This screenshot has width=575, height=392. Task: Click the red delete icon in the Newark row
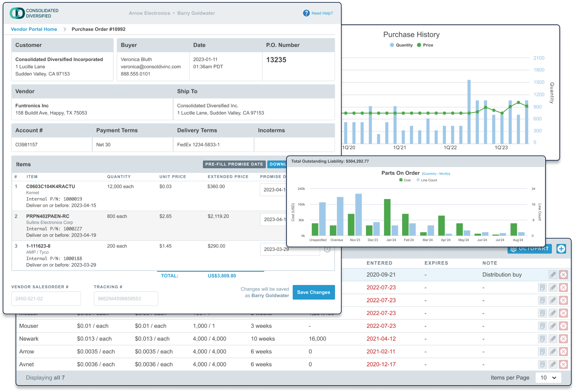pos(563,339)
